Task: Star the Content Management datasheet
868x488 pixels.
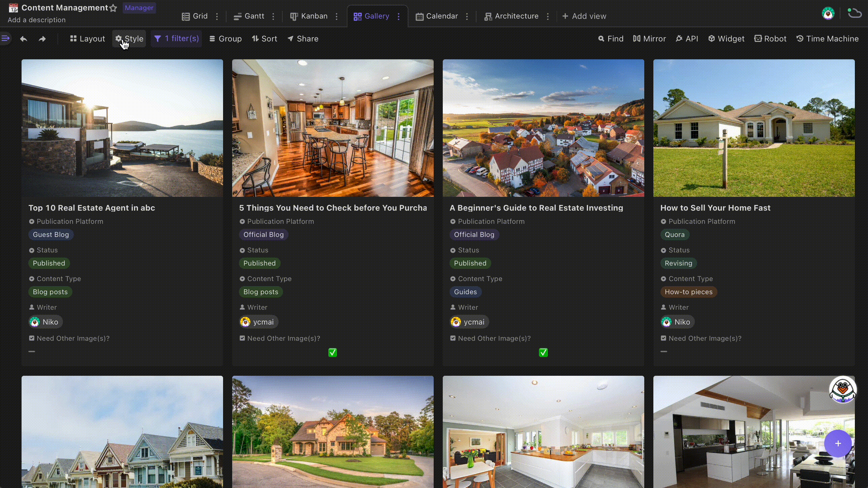Action: coord(113,8)
